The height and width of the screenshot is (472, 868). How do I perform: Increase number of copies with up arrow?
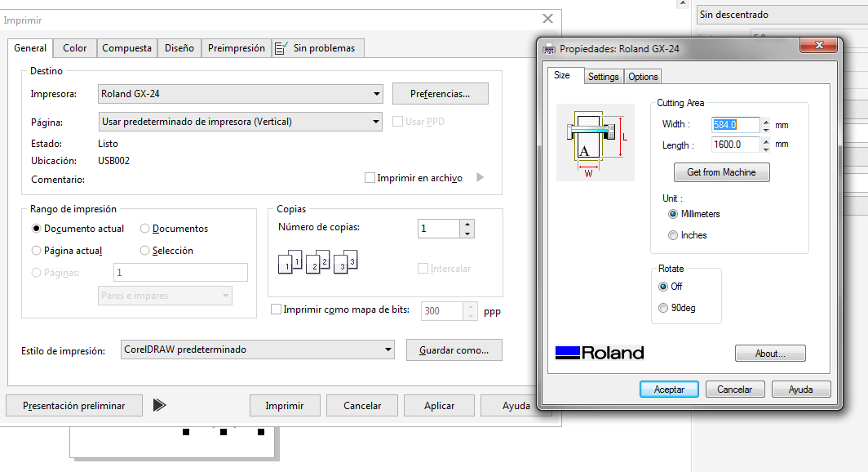point(467,225)
